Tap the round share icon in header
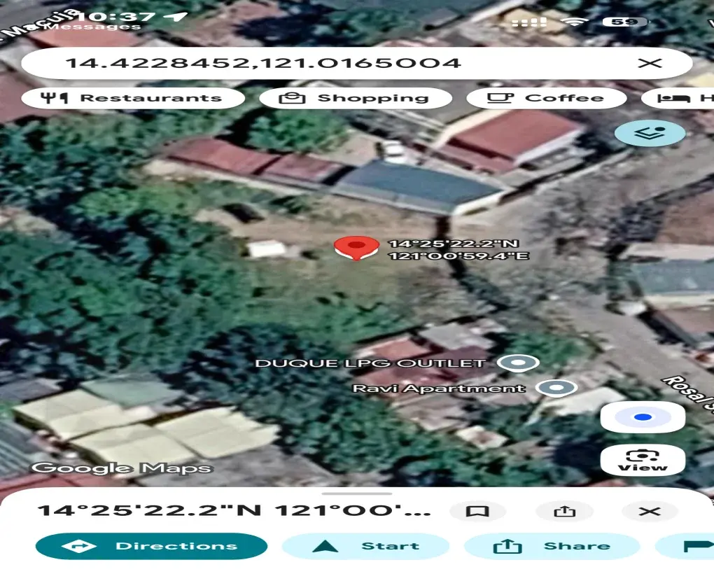Image resolution: width=714 pixels, height=588 pixels. [x=565, y=511]
